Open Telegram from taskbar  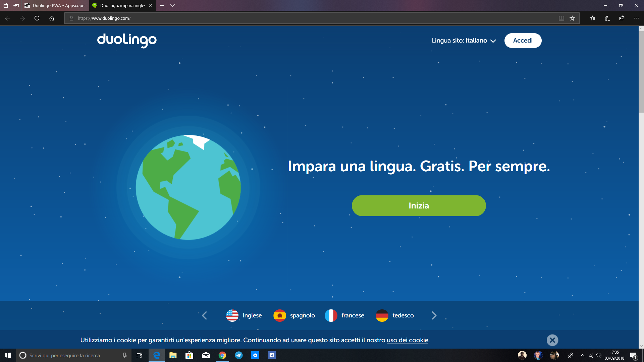point(239,355)
